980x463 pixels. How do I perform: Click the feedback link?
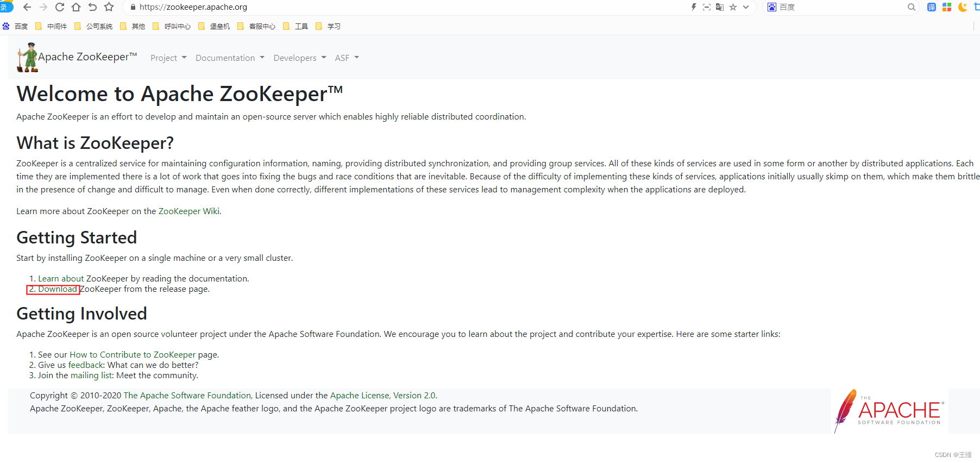[86, 365]
